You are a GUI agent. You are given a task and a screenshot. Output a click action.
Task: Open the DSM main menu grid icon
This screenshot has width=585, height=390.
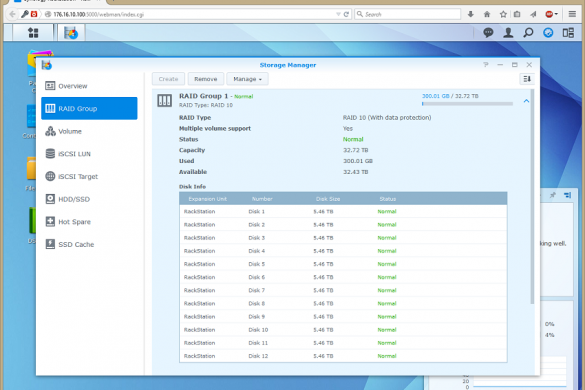click(x=33, y=33)
